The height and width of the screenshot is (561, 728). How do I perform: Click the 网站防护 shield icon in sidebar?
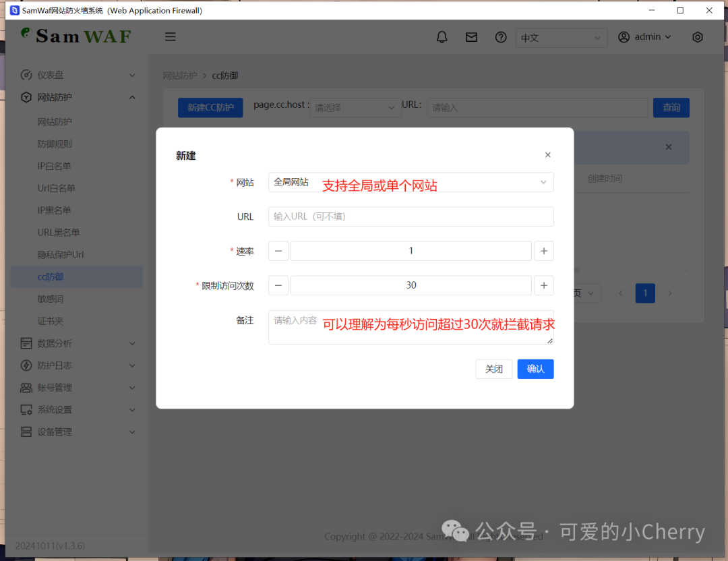pos(26,97)
